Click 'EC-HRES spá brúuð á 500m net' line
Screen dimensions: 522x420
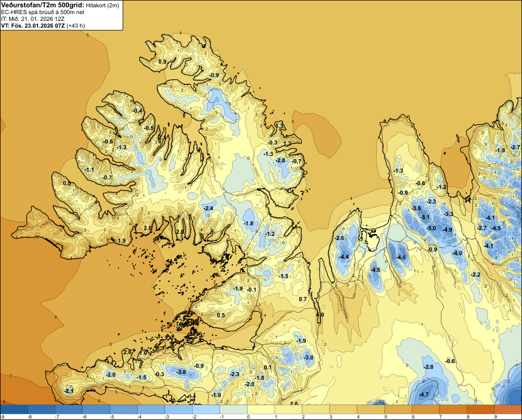coord(43,12)
